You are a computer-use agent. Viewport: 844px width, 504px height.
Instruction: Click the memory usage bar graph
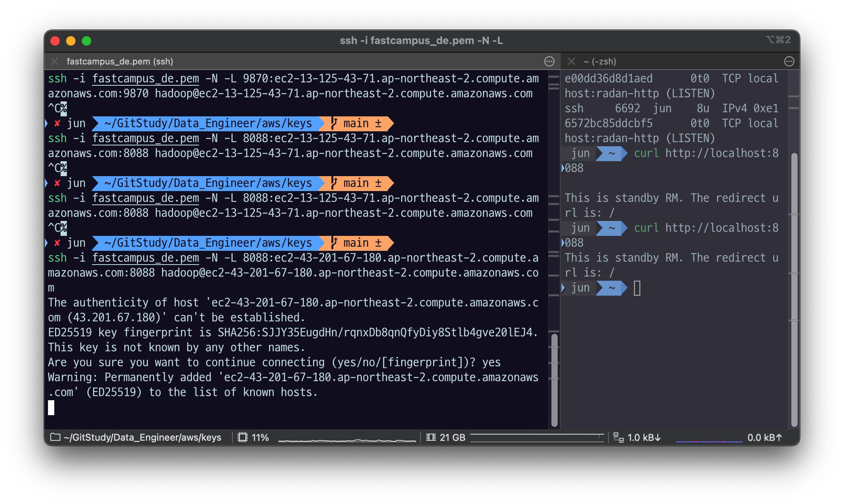[537, 438]
